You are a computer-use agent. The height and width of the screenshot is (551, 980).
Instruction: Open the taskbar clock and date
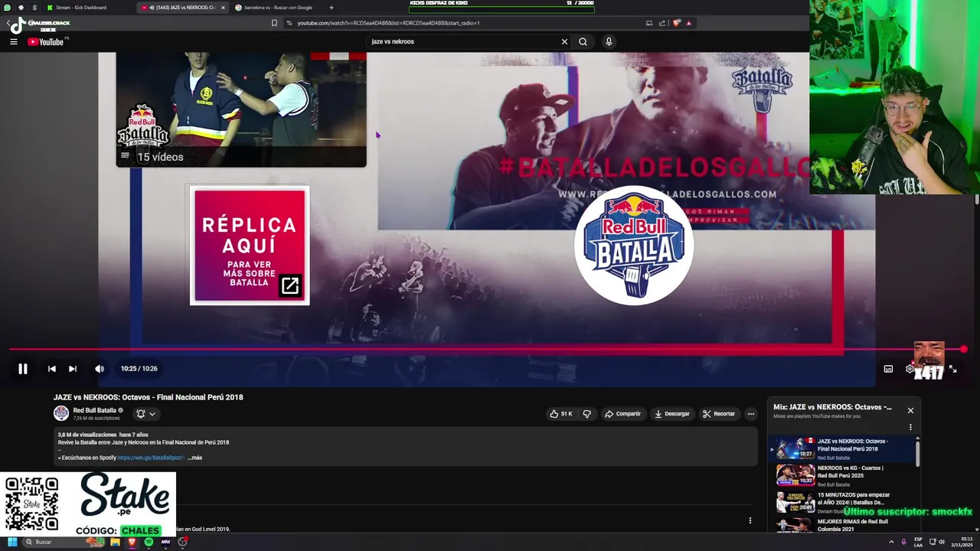pos(962,542)
